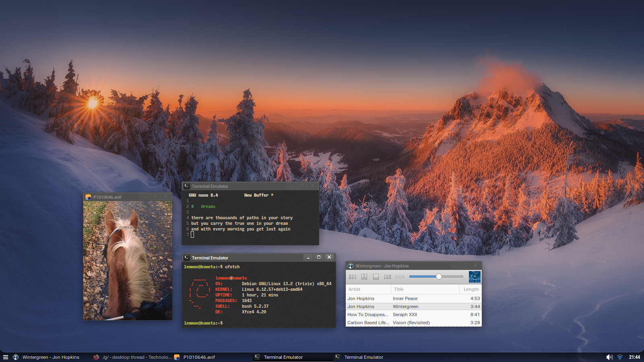Skip to previous track in the music player
644x362 pixels.
(353, 277)
